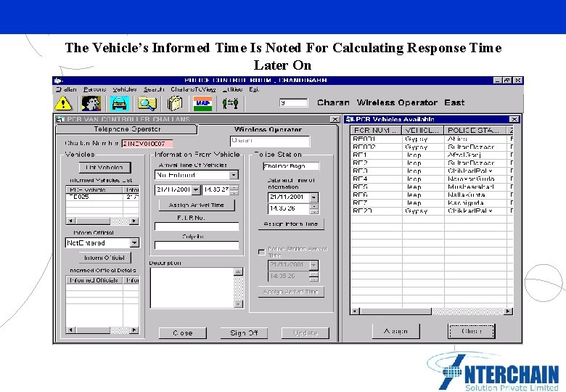Click the Assign button in PCR Vehicles Available
566x392 pixels.
396,331
